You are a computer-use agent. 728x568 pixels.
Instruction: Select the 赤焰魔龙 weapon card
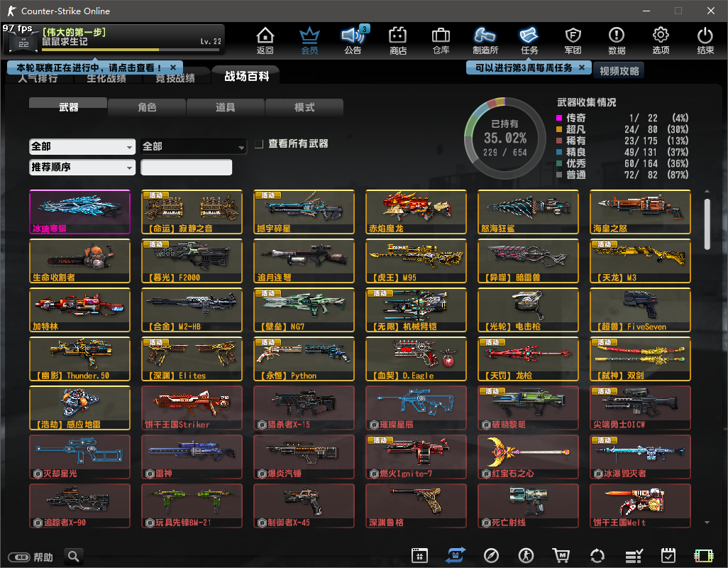click(x=416, y=212)
